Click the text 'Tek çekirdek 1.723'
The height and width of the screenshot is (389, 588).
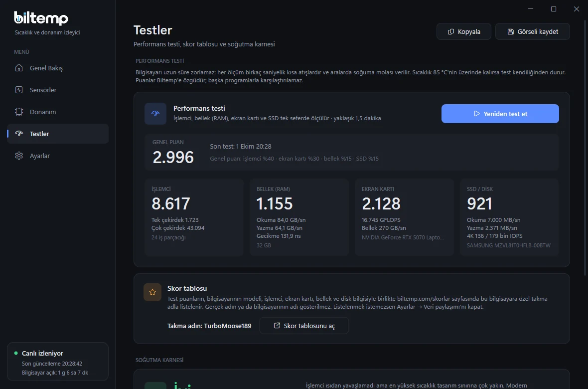pos(175,219)
